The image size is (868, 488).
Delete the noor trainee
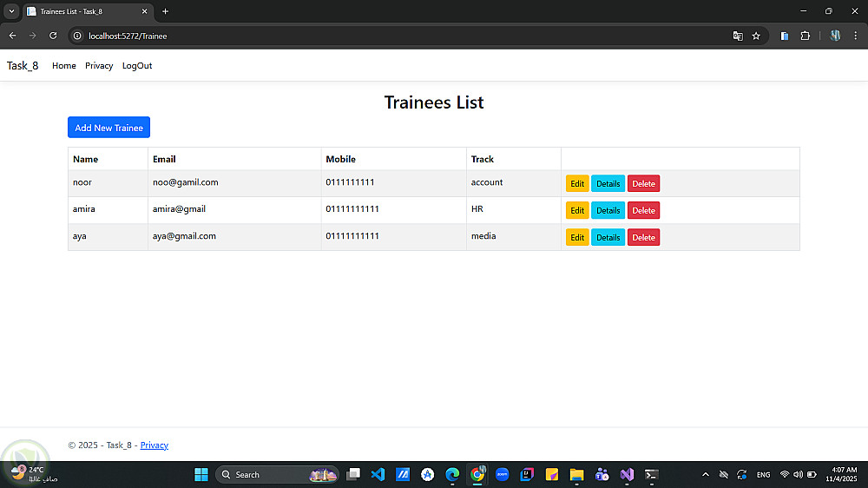[643, 183]
